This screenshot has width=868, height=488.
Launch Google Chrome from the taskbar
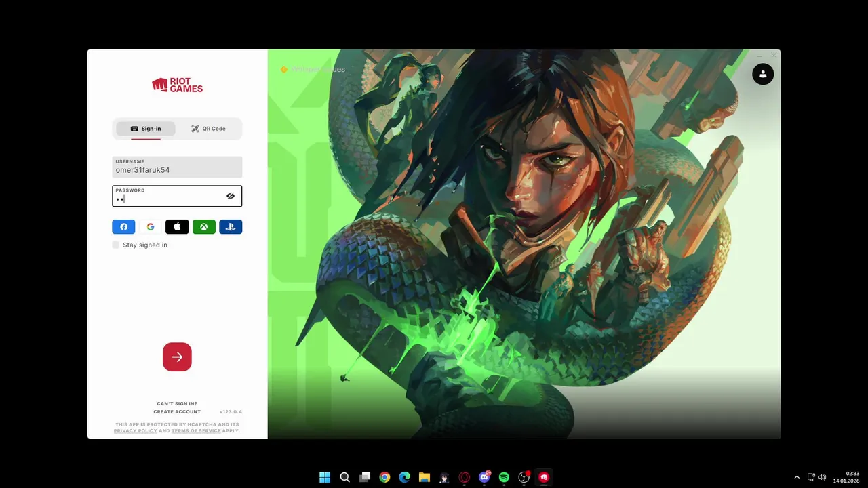point(384,477)
